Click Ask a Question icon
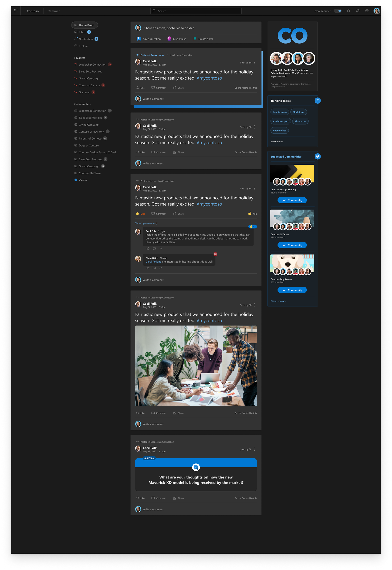392x570 pixels. click(x=139, y=39)
